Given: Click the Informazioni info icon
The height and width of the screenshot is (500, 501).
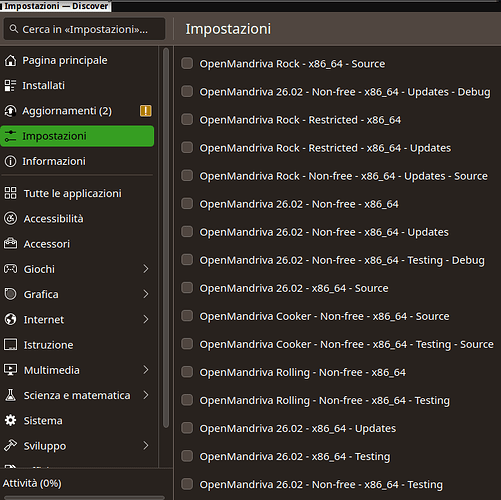Looking at the screenshot, I should pyautogui.click(x=10, y=161).
